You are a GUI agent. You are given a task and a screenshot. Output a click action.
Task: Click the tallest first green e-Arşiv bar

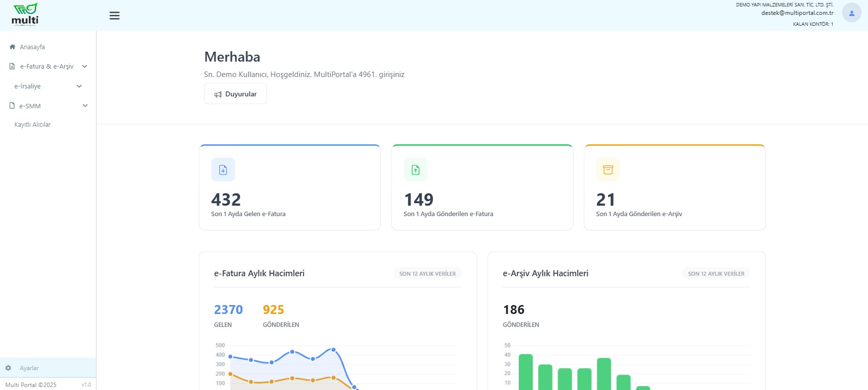click(x=526, y=372)
